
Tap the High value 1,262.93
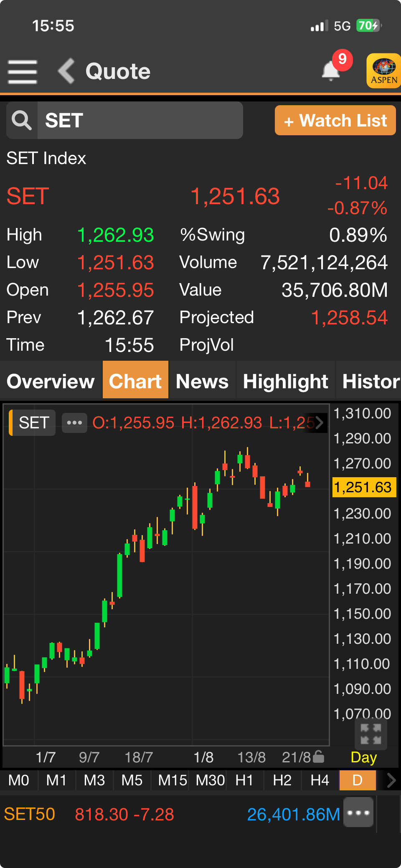click(x=116, y=235)
